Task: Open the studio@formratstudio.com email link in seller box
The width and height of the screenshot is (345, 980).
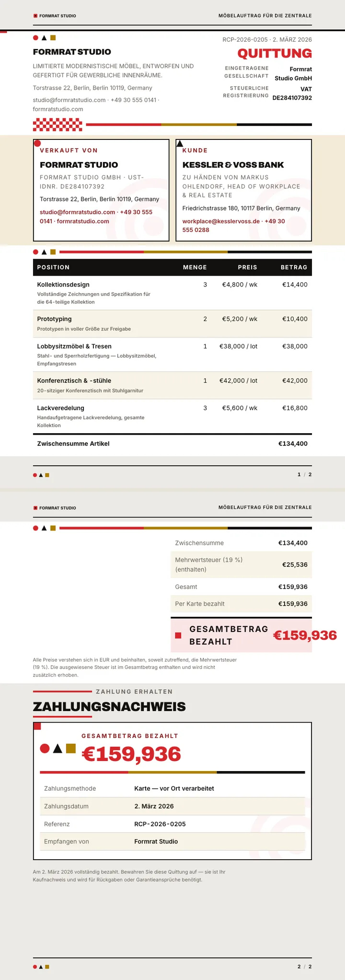Action: [x=77, y=212]
